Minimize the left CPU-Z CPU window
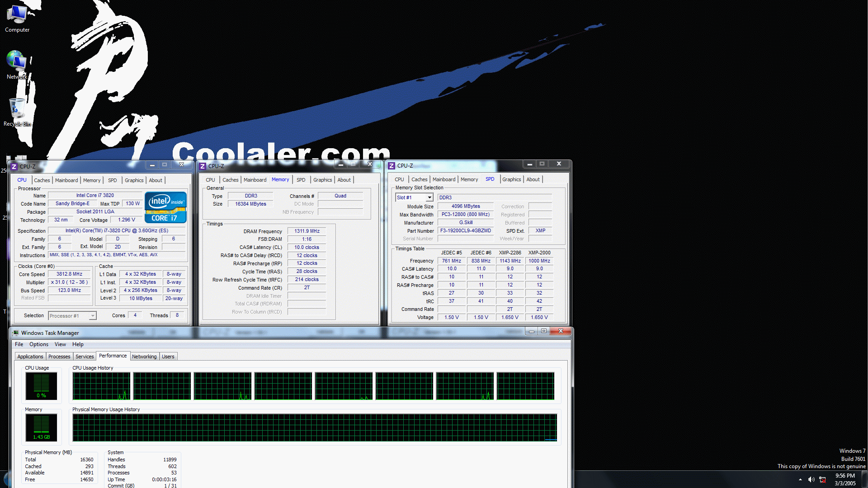Screen dimensions: 868x488 (x=152, y=165)
